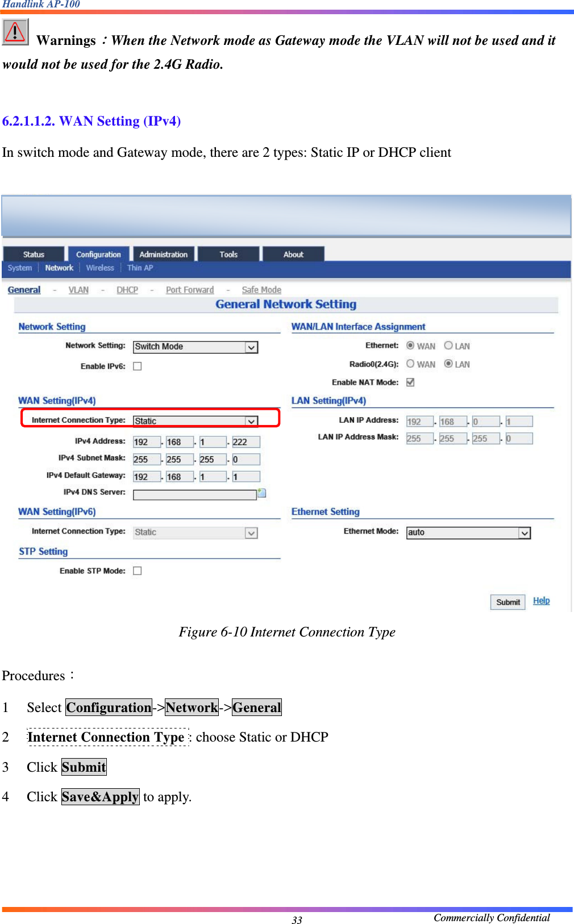The height and width of the screenshot is (924, 574).
Task: Click the warning triangle icon
Action: coord(15,32)
